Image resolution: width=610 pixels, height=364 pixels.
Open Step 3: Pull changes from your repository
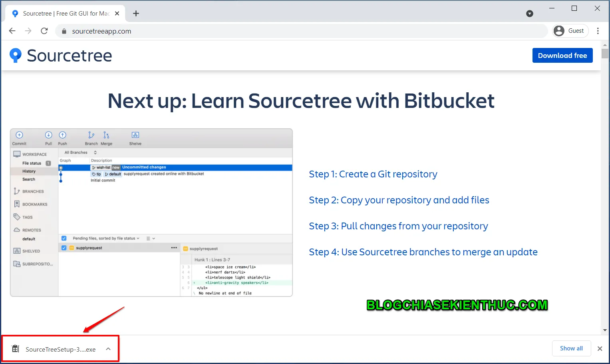tap(398, 226)
